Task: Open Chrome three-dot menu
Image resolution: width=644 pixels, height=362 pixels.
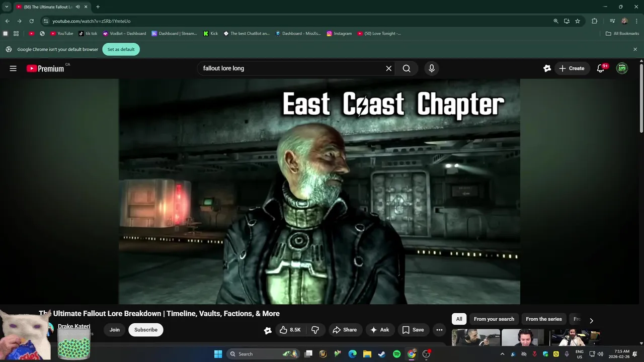Action: click(636, 21)
